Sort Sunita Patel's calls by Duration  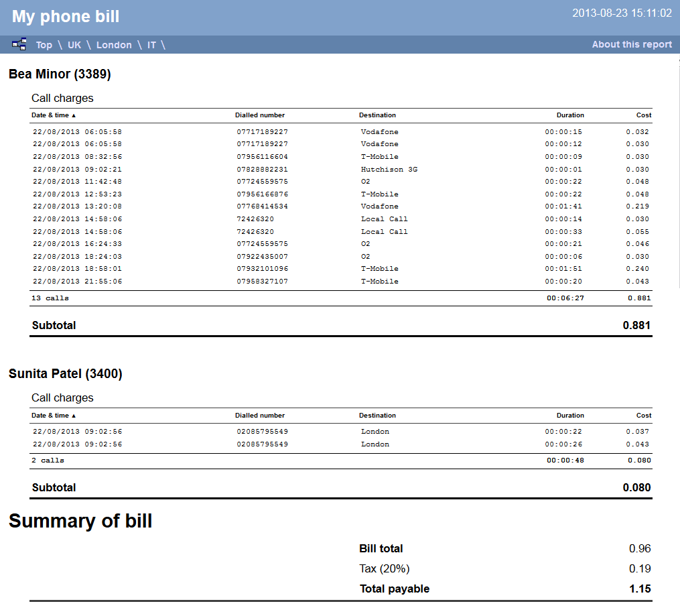point(570,415)
